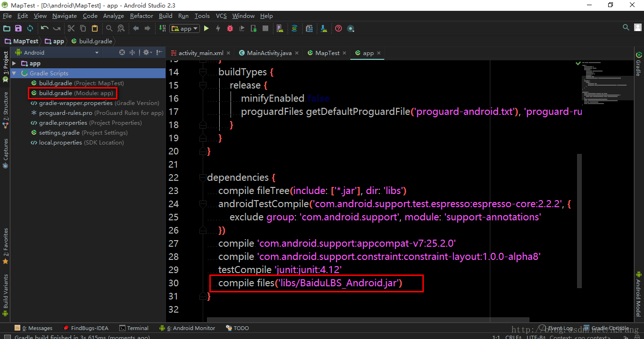
Task: Toggle the Android Model tool window
Action: (x=638, y=294)
